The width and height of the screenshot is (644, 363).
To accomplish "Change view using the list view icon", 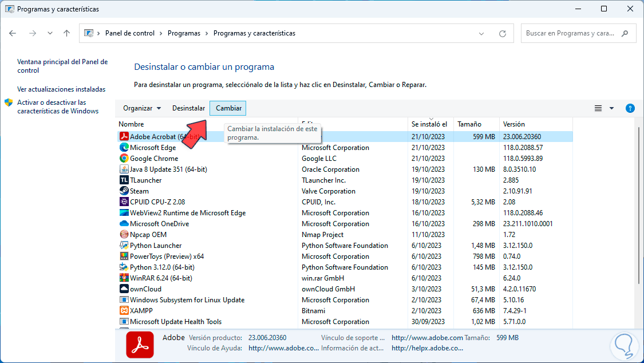I will click(x=598, y=108).
